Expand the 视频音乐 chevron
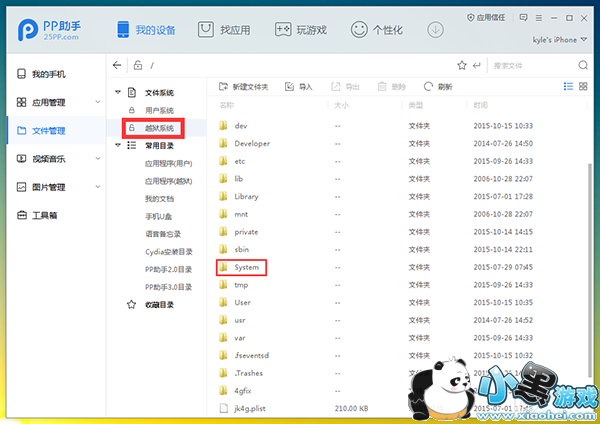 point(98,158)
